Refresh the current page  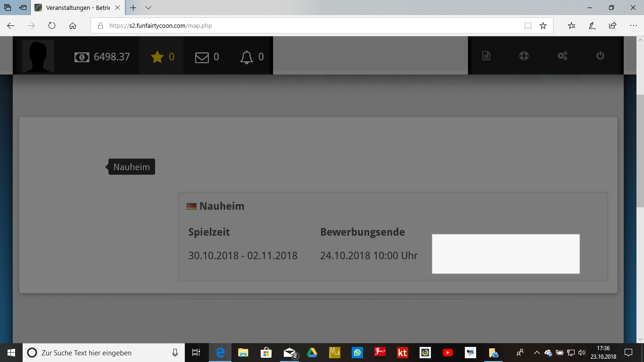point(52,26)
